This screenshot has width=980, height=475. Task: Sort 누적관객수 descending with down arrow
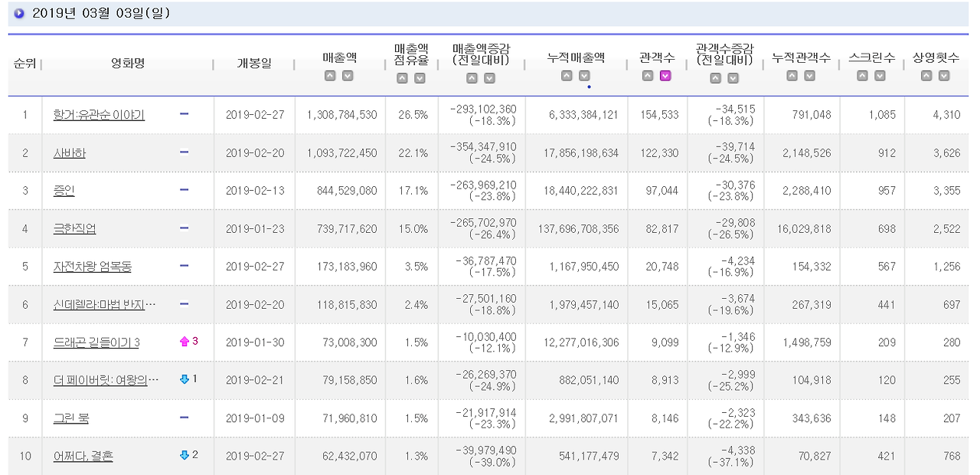point(809,76)
